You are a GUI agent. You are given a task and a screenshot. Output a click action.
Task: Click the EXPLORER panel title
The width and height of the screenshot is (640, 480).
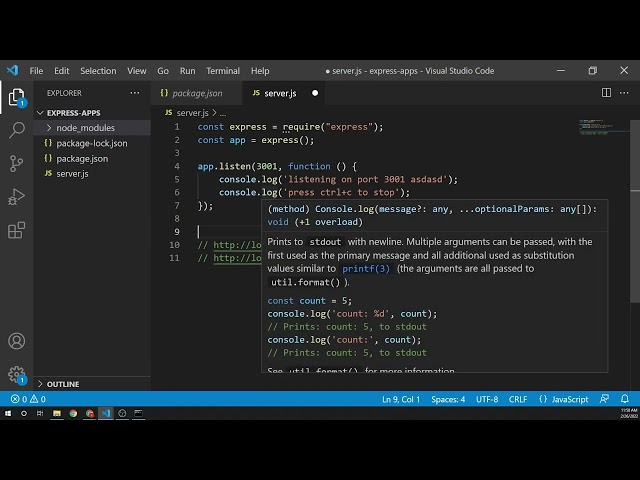point(64,93)
